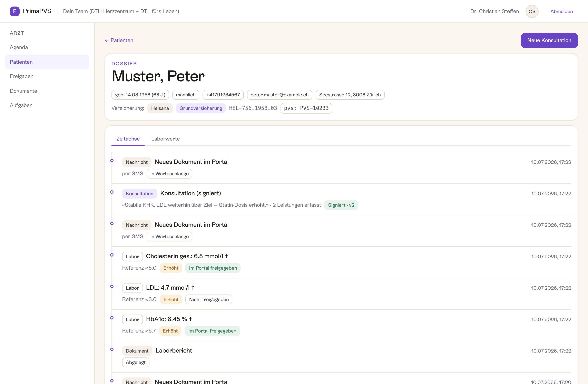Select Patienten in the sidebar
The height and width of the screenshot is (384, 588).
tap(47, 62)
